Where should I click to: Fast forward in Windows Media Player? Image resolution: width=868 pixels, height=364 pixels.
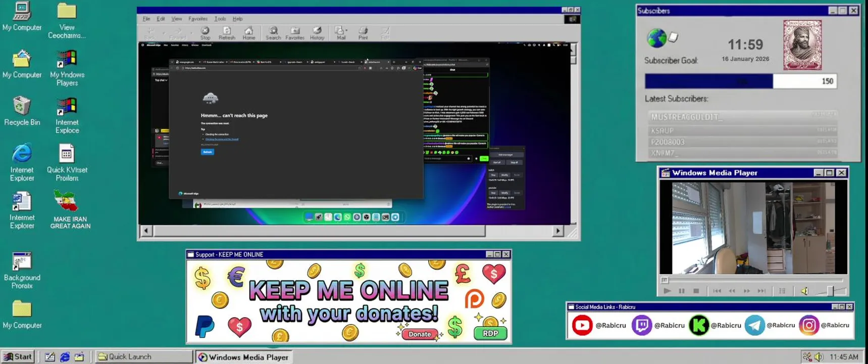(747, 291)
